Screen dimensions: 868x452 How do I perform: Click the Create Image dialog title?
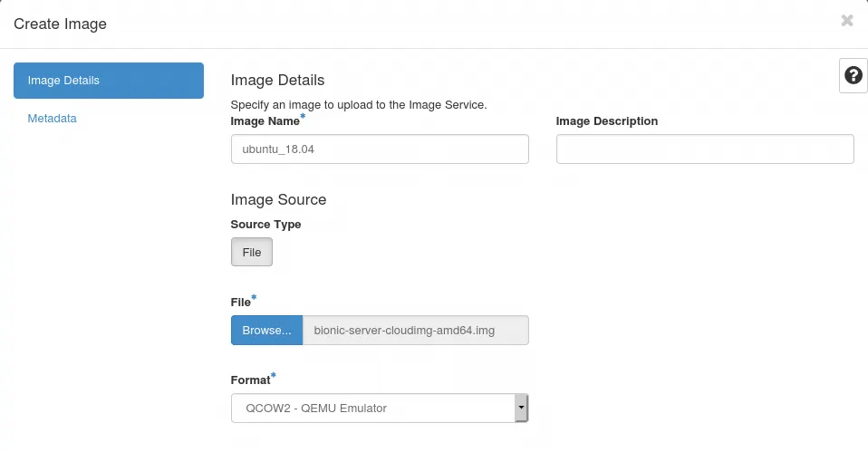pos(60,24)
